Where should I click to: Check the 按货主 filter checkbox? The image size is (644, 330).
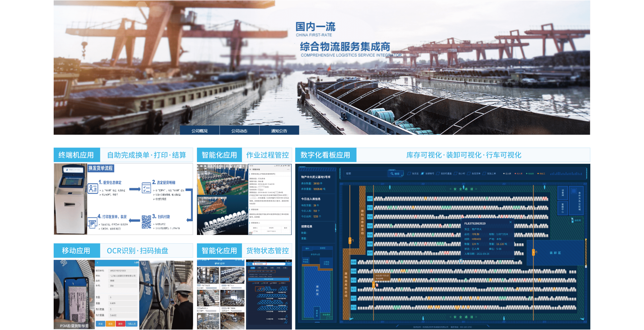409,174
